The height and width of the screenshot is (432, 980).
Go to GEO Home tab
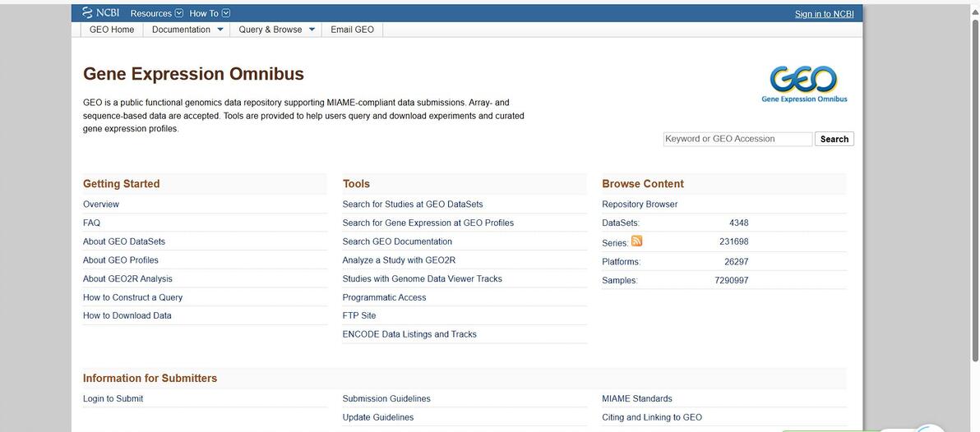point(112,30)
